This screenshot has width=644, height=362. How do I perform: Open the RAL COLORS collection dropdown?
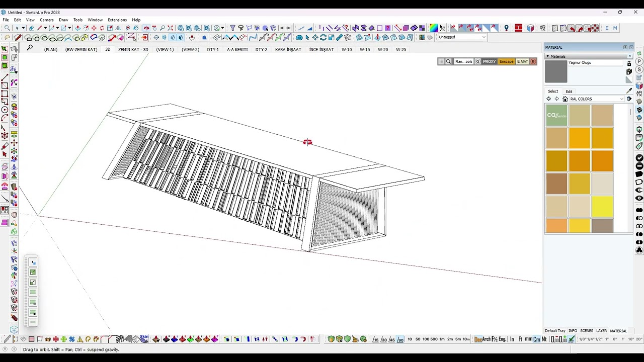[x=597, y=99]
